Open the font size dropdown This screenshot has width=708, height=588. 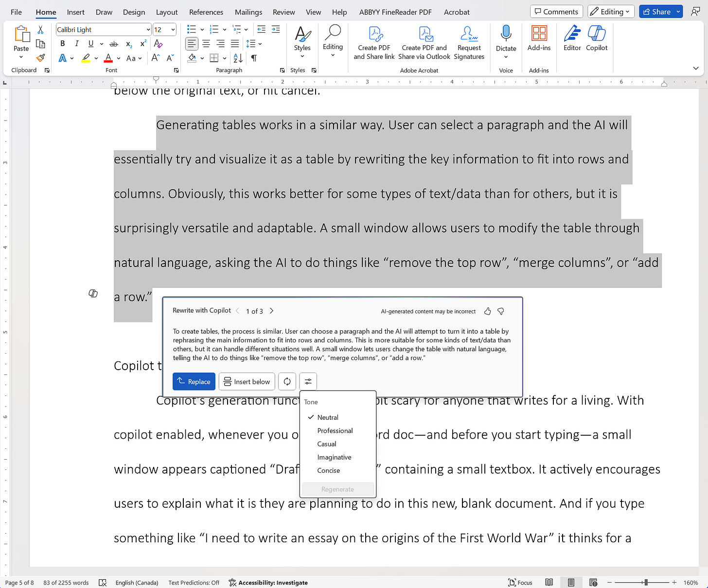(x=173, y=30)
